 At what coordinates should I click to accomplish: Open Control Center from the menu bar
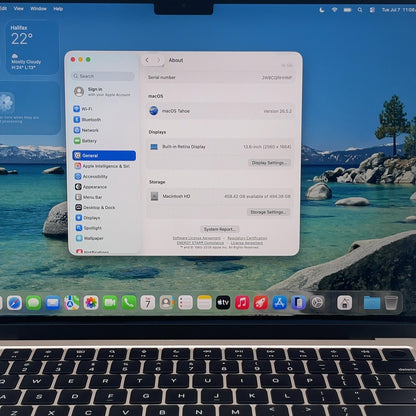(372, 10)
